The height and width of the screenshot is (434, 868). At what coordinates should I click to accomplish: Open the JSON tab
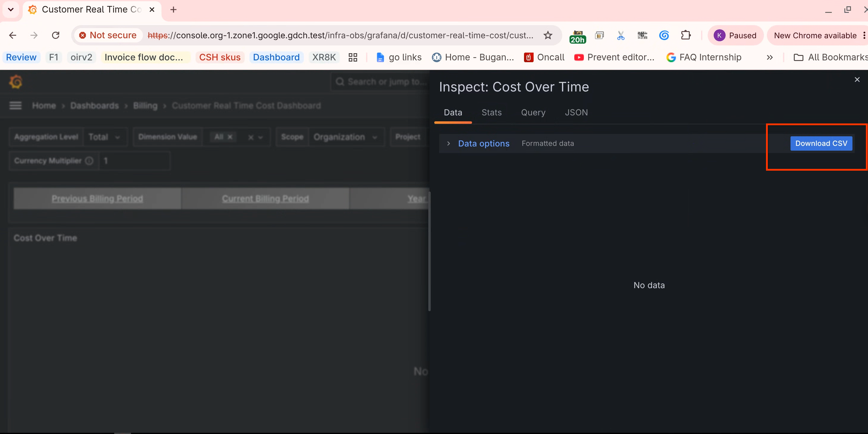(x=576, y=112)
